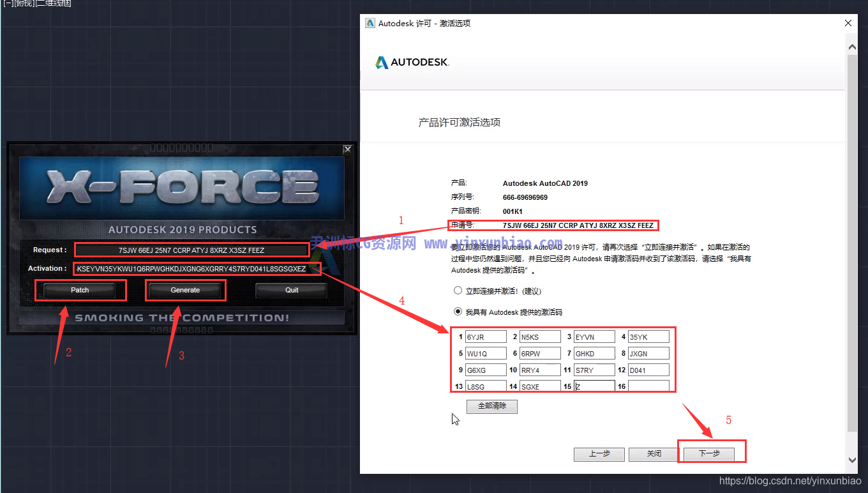Click activation code box 10 containing RRY4

point(540,370)
